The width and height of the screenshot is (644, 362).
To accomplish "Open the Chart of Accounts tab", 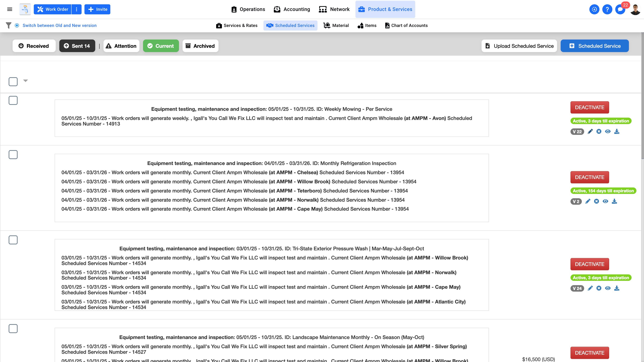I will pyautogui.click(x=406, y=25).
